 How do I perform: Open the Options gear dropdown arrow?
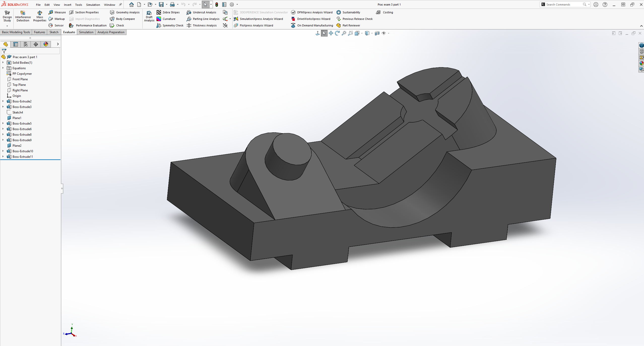pos(237,5)
